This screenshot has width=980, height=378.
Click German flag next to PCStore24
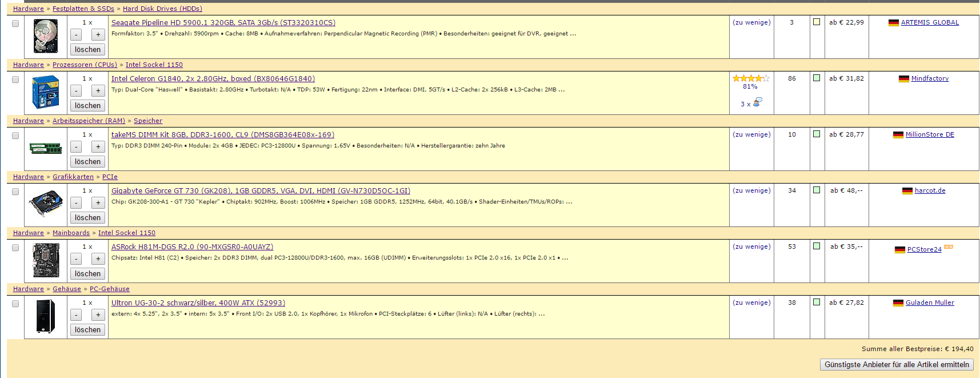click(x=900, y=250)
